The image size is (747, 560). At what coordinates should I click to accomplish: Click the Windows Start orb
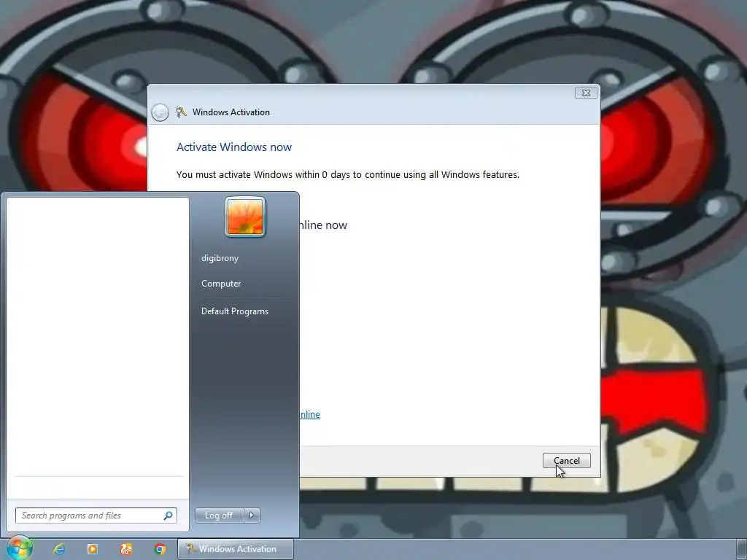click(20, 548)
